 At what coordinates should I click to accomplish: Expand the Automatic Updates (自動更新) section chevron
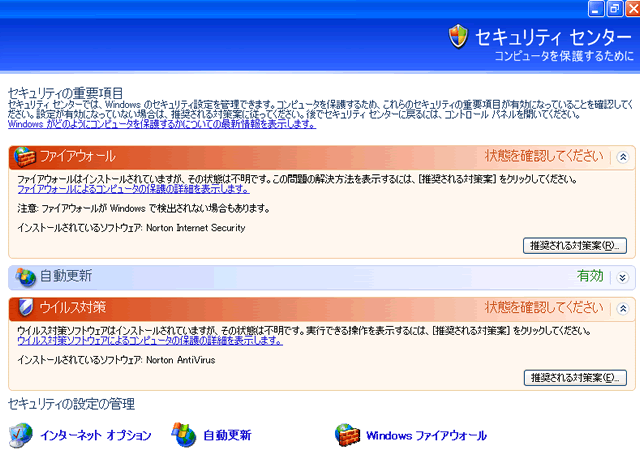[x=622, y=278]
